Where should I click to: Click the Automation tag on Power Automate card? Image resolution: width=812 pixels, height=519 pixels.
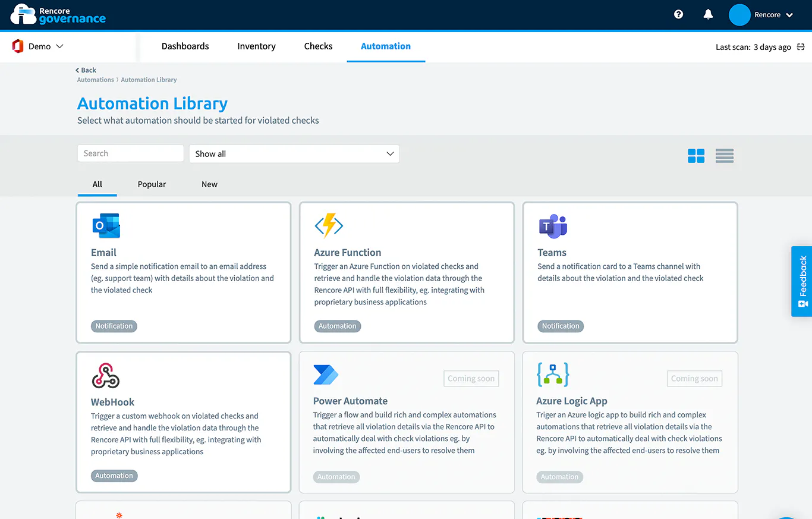tap(336, 477)
